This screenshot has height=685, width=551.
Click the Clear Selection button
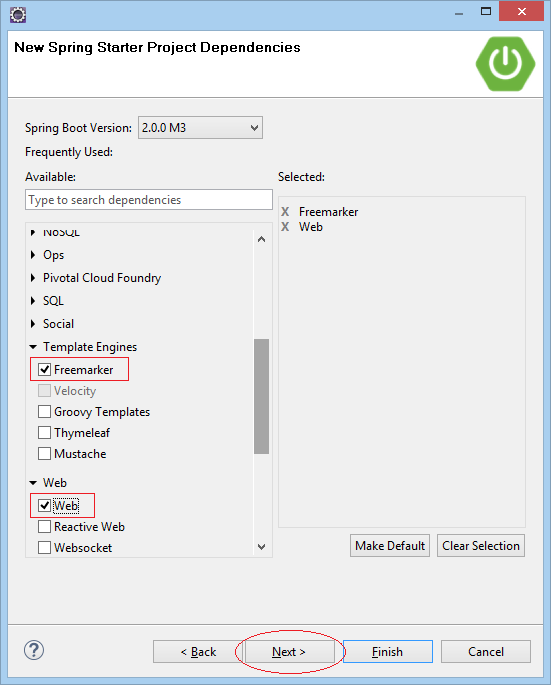tap(481, 546)
